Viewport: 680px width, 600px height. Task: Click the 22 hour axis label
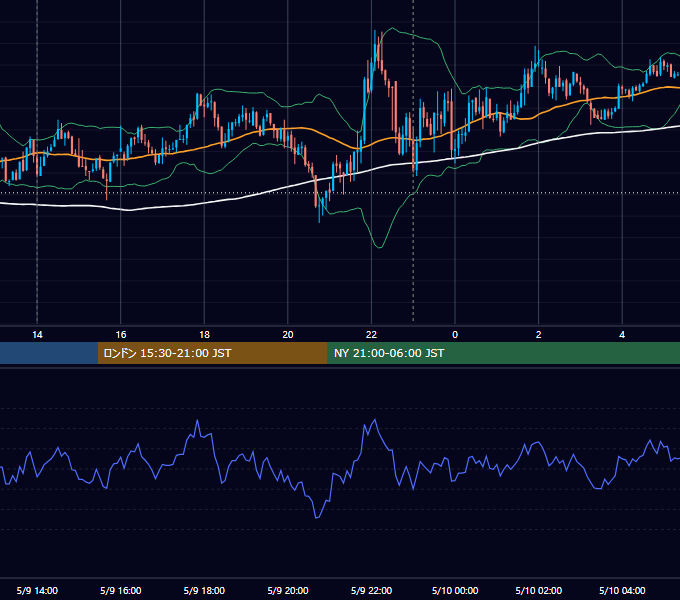point(371,335)
